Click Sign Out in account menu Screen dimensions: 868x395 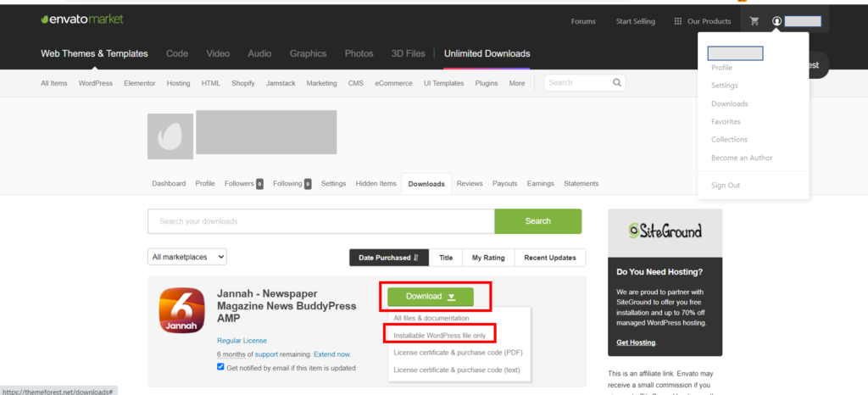[x=726, y=186]
